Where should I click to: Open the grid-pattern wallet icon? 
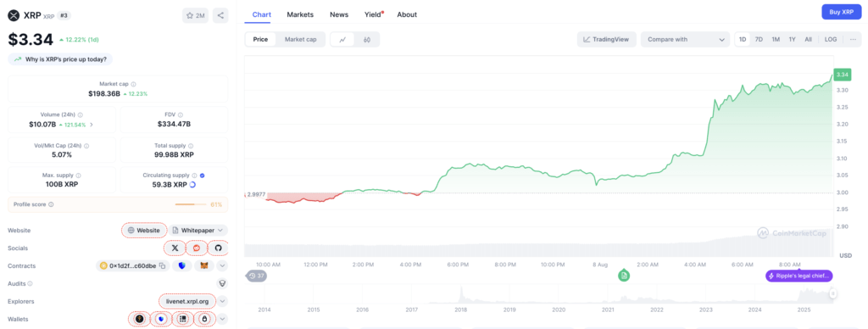point(182,319)
